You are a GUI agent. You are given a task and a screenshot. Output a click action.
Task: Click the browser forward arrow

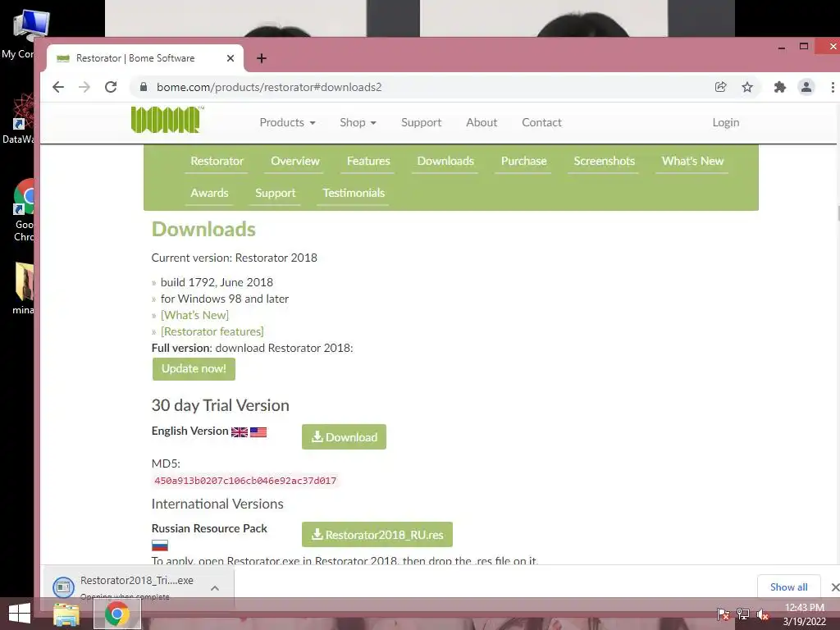[84, 87]
